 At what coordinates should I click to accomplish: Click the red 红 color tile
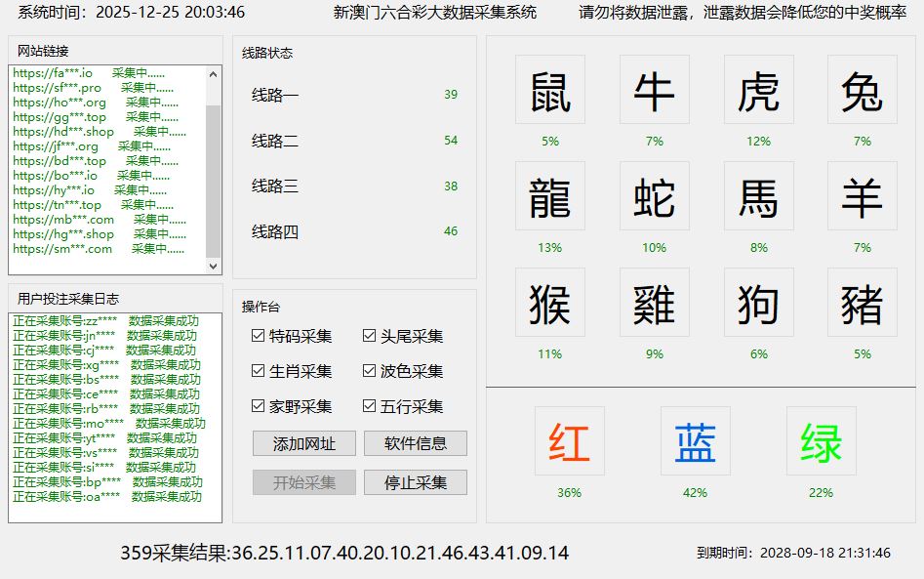click(x=569, y=440)
